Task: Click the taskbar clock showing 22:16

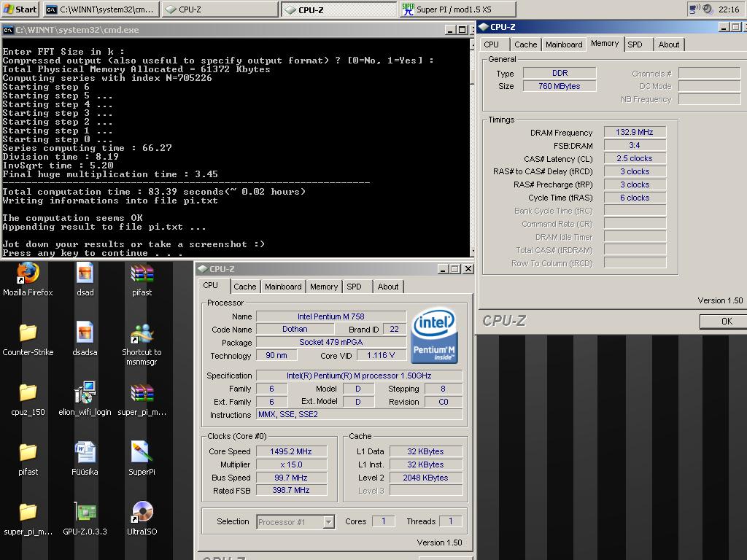Action: [x=729, y=9]
